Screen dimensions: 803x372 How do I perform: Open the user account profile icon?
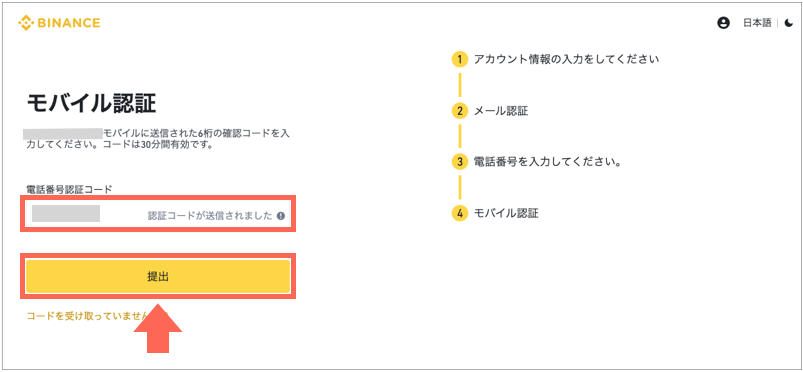tap(723, 23)
